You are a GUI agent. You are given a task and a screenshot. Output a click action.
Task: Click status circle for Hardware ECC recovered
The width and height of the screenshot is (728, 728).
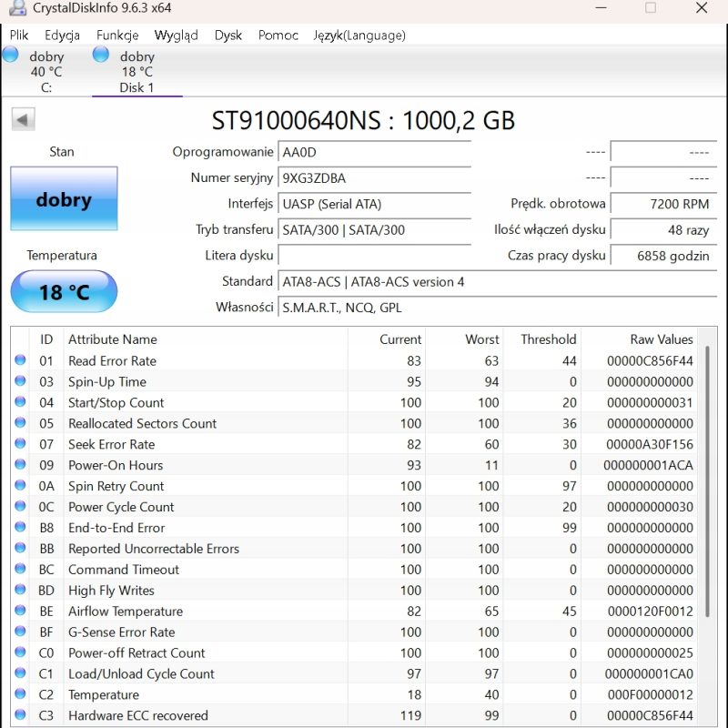[20, 715]
